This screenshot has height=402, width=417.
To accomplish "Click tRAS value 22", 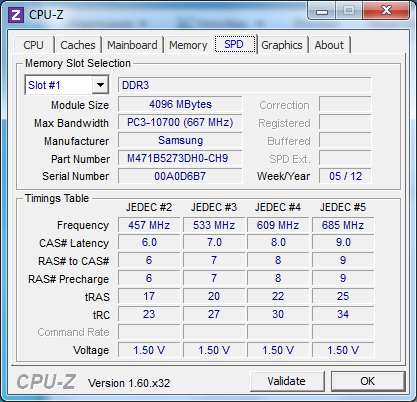I will pyautogui.click(x=278, y=296).
